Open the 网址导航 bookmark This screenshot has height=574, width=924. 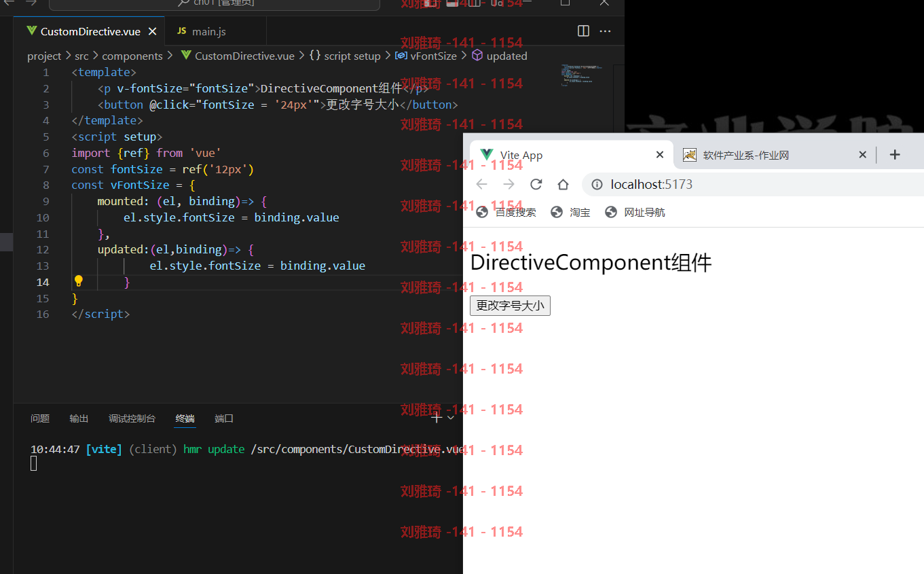pos(635,212)
